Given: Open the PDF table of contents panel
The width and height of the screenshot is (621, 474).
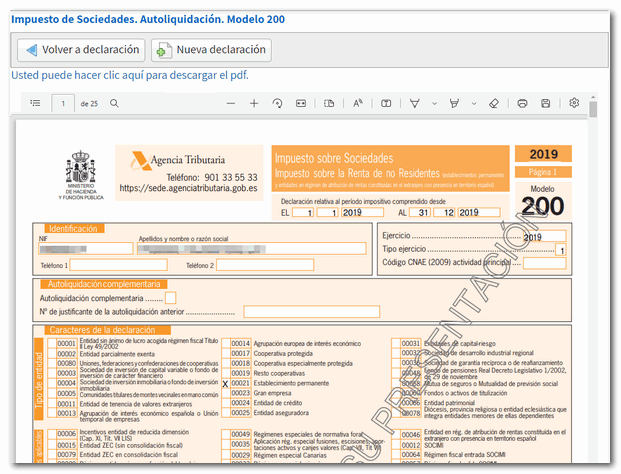Looking at the screenshot, I should tap(35, 103).
